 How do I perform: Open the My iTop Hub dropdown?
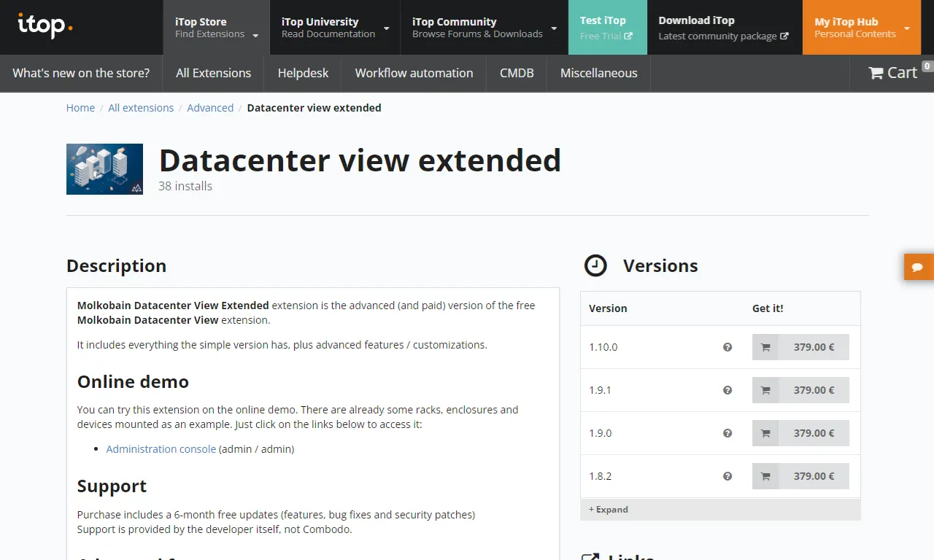pyautogui.click(x=862, y=28)
